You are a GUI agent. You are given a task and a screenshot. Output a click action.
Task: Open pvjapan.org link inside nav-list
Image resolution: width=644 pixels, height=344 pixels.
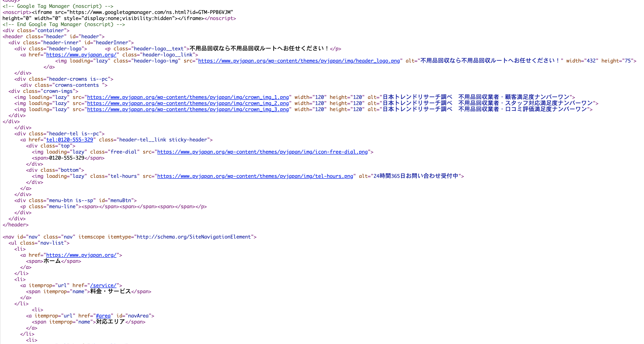pyautogui.click(x=81, y=255)
